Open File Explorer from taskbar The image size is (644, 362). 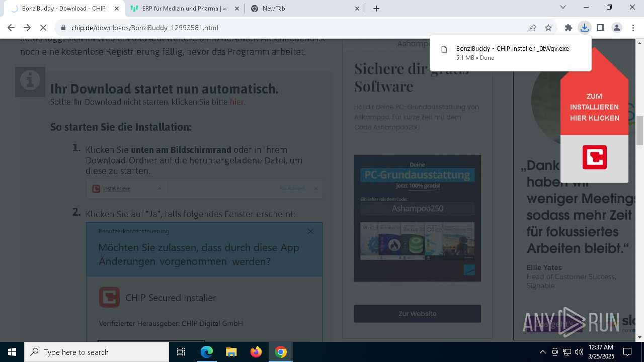pyautogui.click(x=231, y=352)
